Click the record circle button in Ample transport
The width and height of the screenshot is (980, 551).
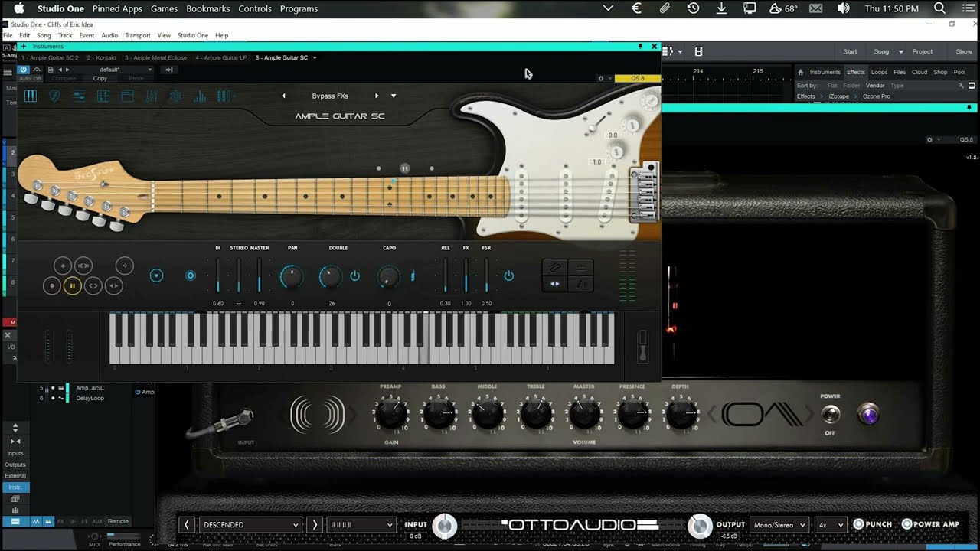[x=52, y=285]
